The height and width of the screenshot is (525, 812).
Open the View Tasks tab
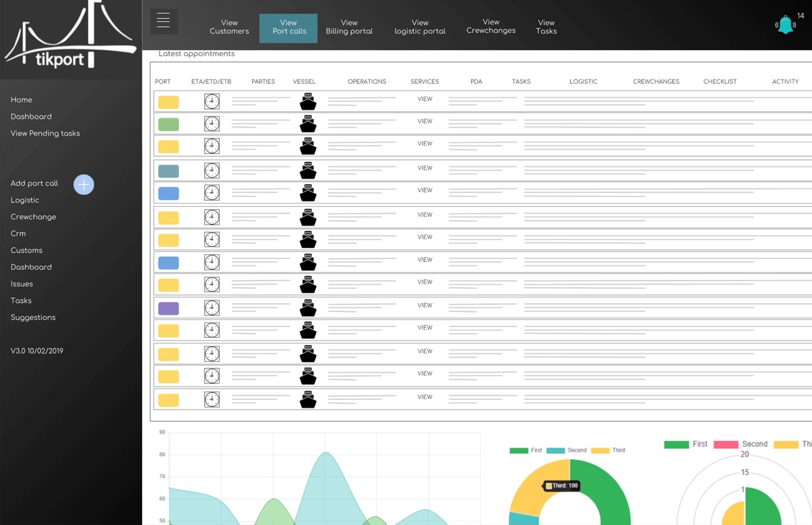tap(546, 27)
